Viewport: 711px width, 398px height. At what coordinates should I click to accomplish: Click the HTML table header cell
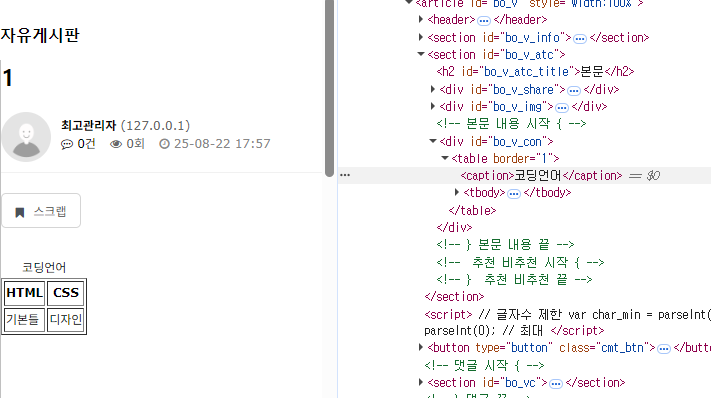tap(24, 293)
